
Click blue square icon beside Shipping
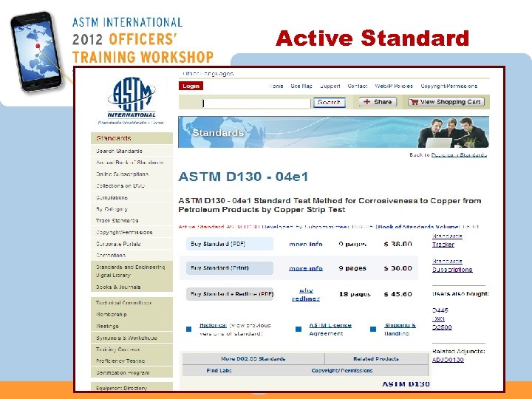tap(373, 329)
